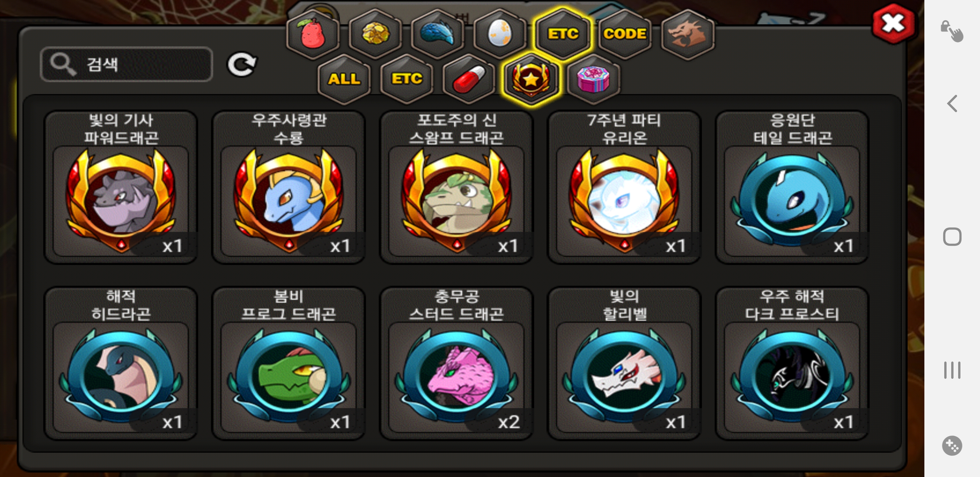This screenshot has height=477, width=980.
Task: Choose the 우주사령관 수룡 badge
Action: coord(289,187)
